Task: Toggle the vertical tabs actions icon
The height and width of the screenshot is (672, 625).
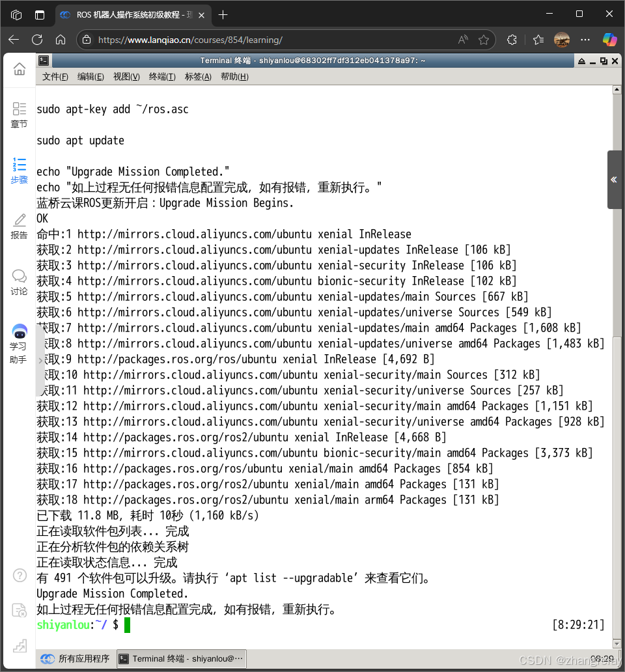Action: point(40,15)
